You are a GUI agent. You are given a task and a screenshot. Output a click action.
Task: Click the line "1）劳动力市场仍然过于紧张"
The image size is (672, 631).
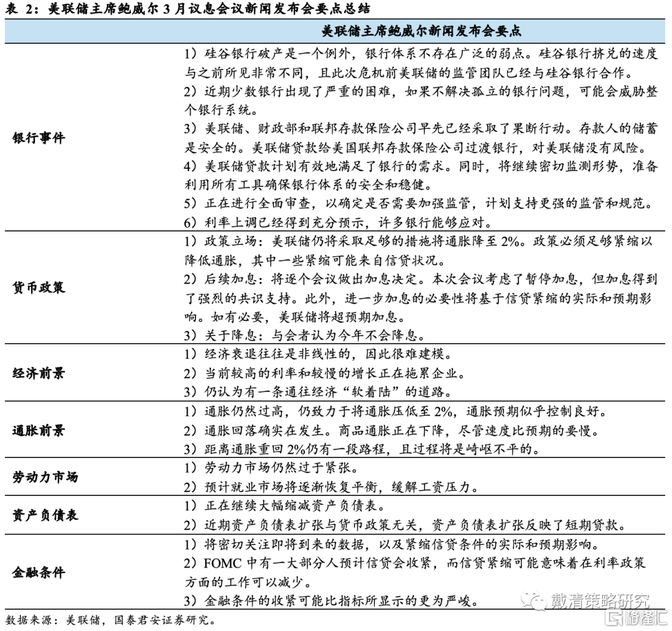point(272,468)
